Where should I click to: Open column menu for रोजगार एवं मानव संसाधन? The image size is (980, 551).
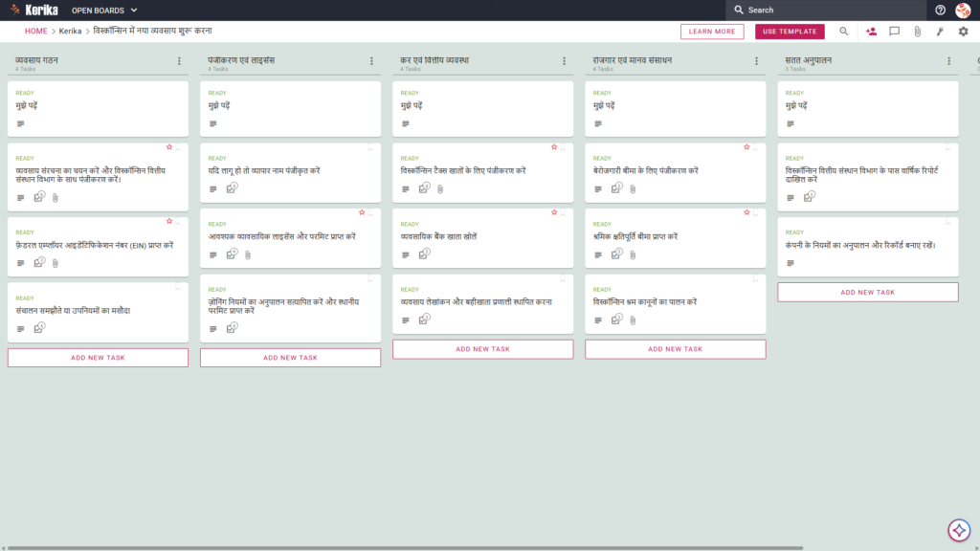756,61
